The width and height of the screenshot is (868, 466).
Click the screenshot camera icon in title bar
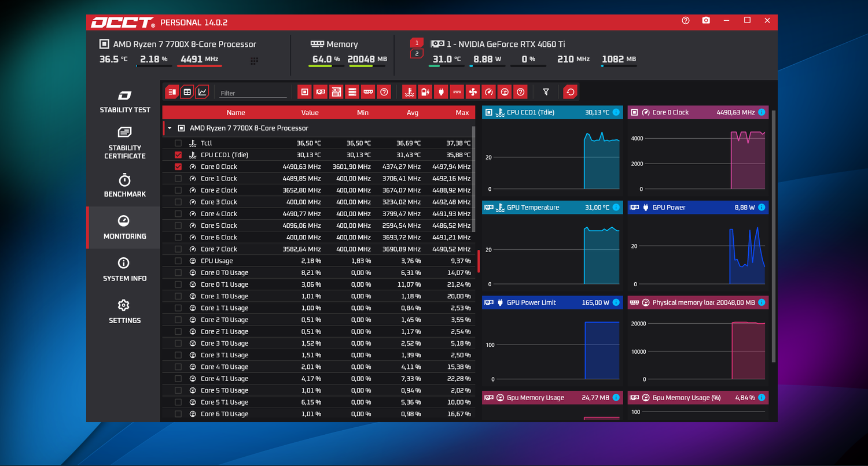coord(706,20)
